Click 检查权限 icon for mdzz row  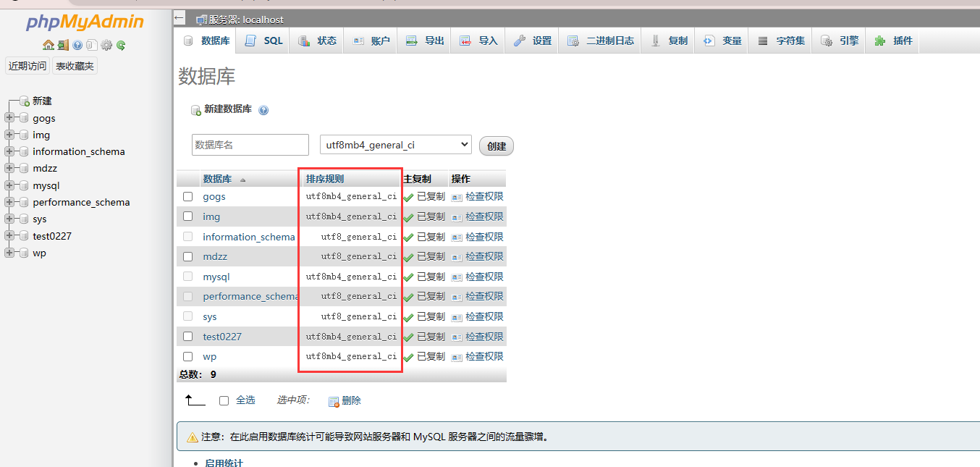(x=457, y=256)
